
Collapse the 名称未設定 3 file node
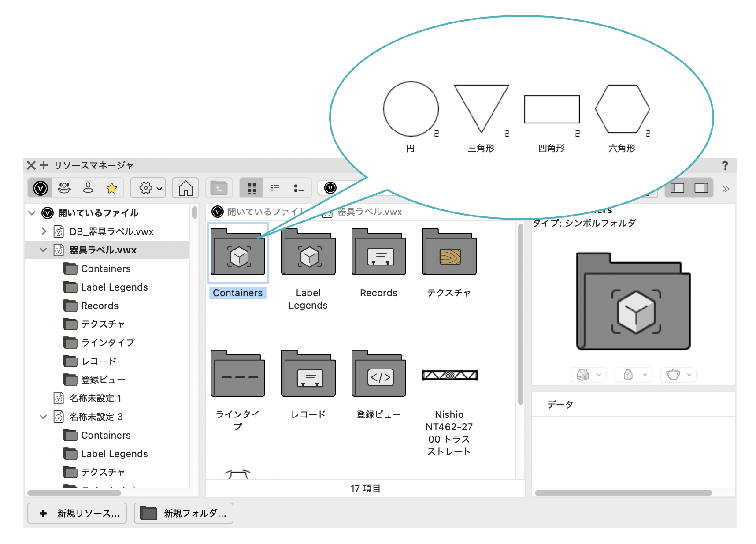click(43, 417)
